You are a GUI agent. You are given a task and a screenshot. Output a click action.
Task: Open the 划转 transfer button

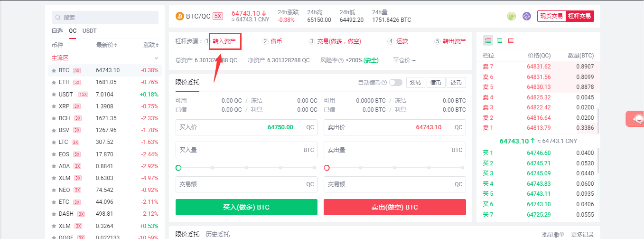415,82
